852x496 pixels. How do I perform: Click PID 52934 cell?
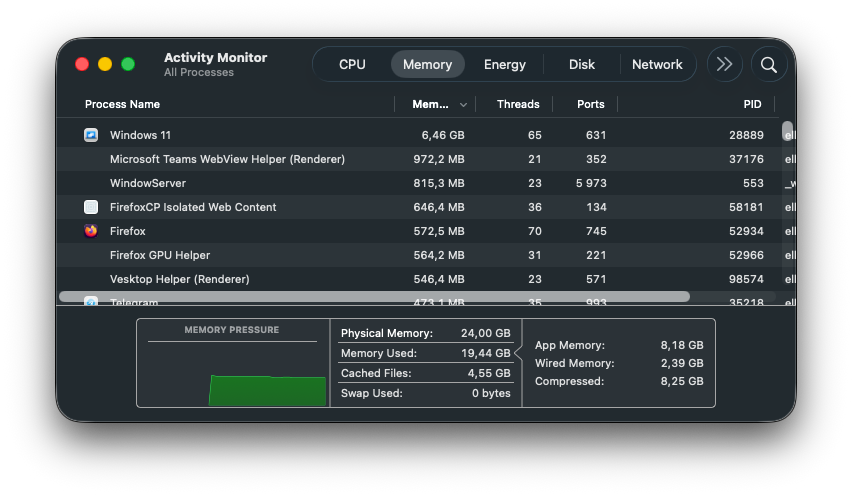746,231
